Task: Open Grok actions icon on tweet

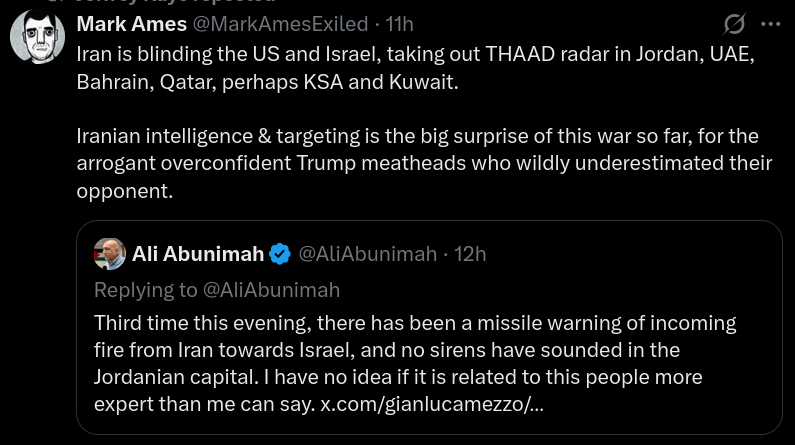Action: coord(734,23)
